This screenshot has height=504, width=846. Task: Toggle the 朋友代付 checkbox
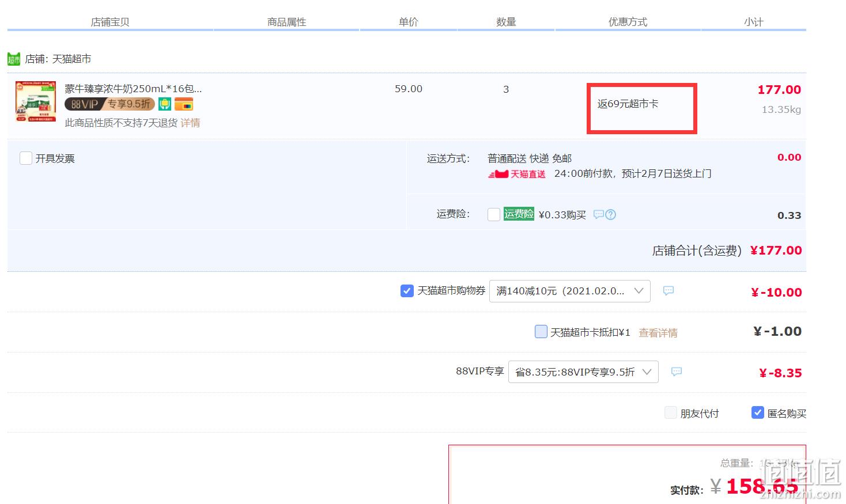point(670,412)
